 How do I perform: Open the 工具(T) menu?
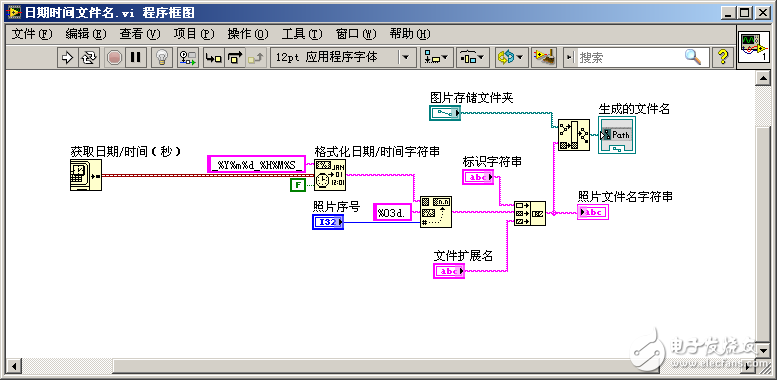tap(302, 34)
